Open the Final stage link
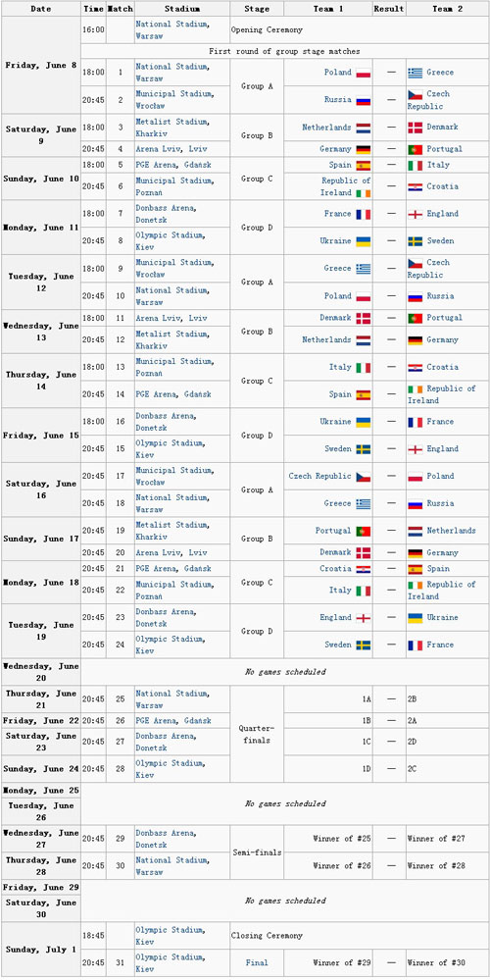 tap(257, 963)
